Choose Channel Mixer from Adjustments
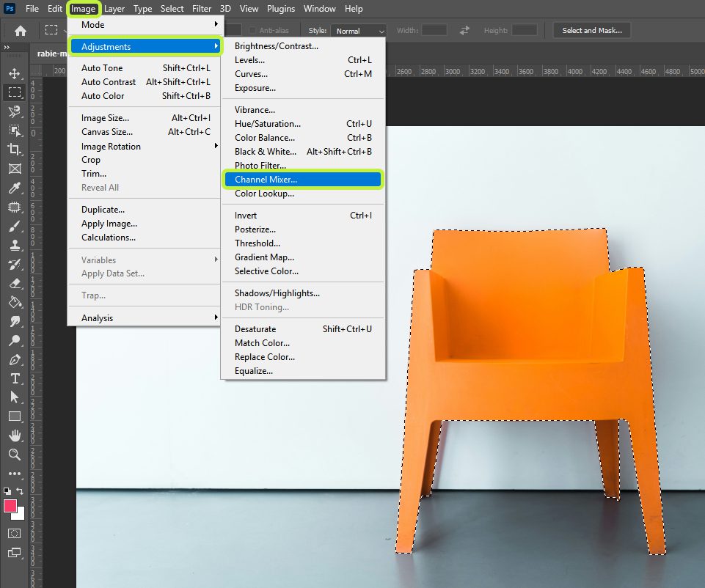The width and height of the screenshot is (705, 588). (x=303, y=179)
